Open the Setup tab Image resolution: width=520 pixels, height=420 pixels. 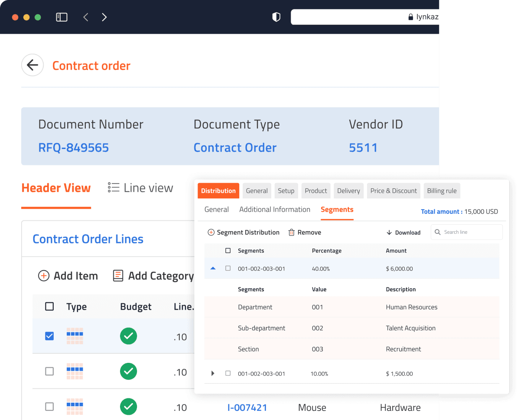coord(286,191)
